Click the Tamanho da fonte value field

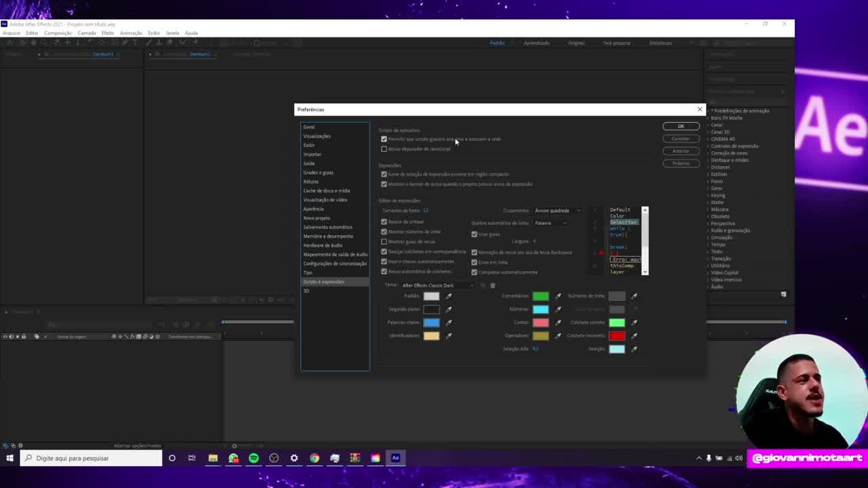(x=425, y=211)
